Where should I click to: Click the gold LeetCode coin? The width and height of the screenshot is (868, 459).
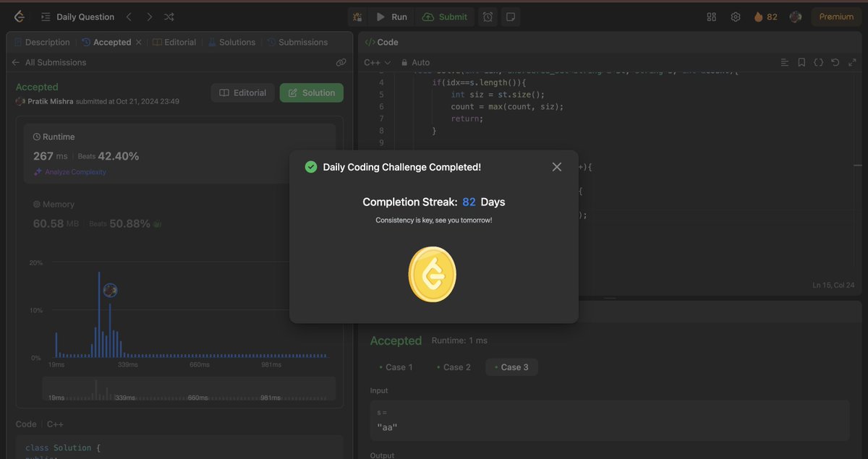(x=432, y=274)
